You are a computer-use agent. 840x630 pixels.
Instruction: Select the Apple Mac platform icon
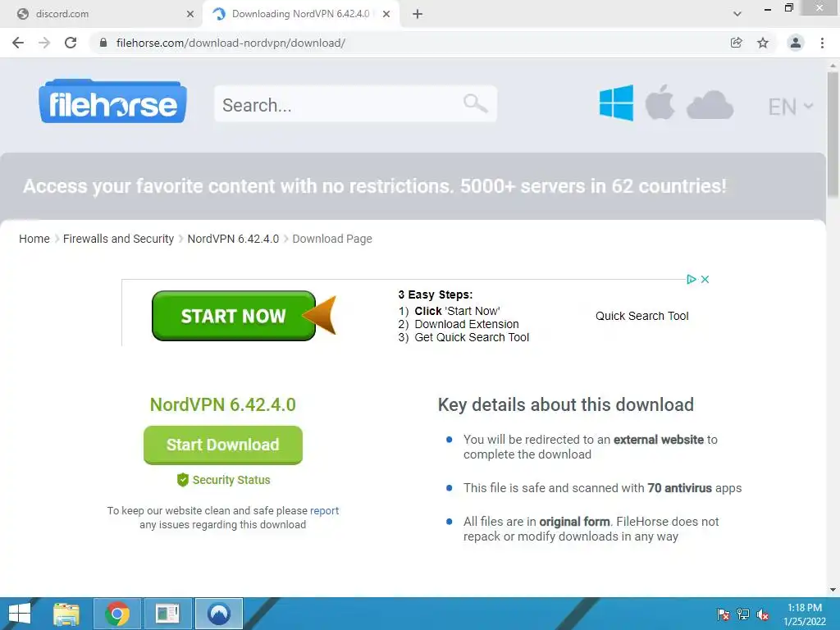[x=660, y=103]
